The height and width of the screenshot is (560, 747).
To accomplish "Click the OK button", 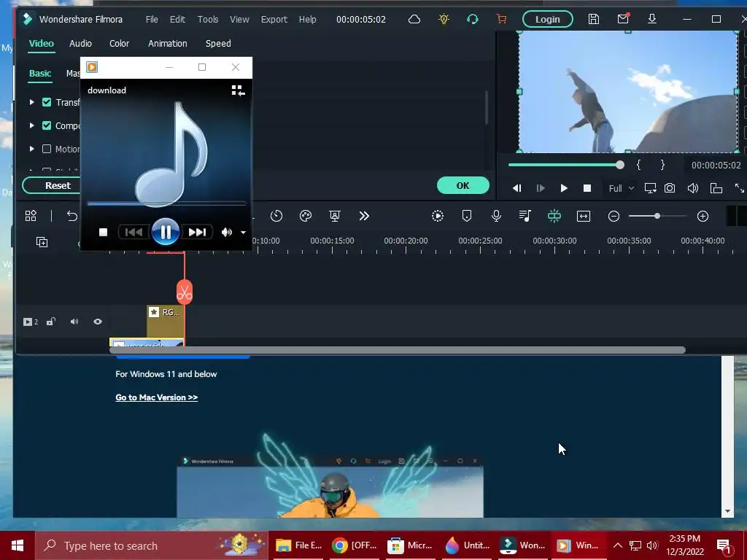I will click(463, 185).
